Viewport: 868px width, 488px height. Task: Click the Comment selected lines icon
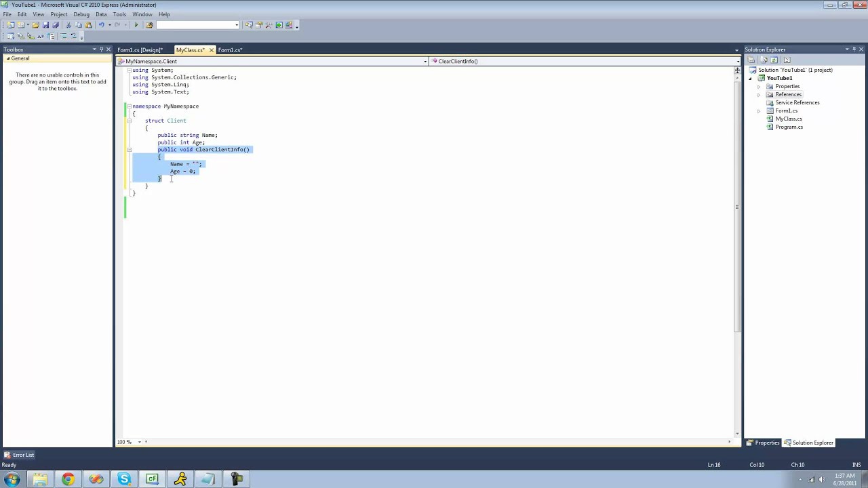pos(63,36)
